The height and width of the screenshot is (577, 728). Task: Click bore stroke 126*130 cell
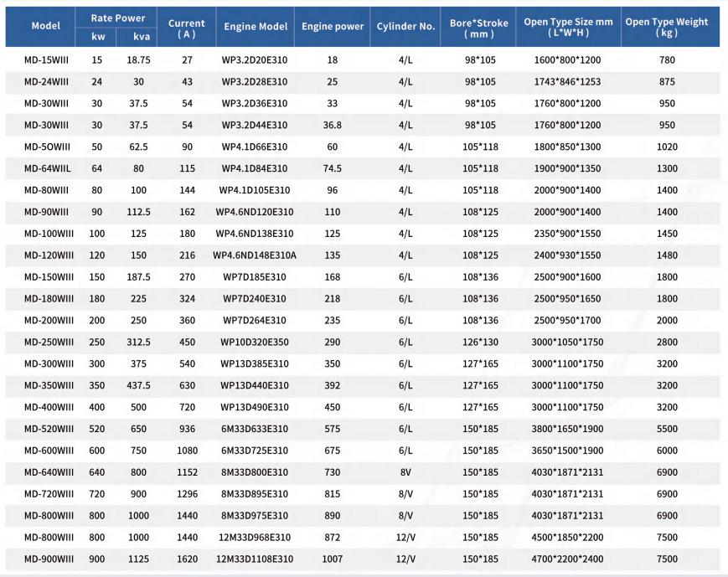pyautogui.click(x=480, y=343)
